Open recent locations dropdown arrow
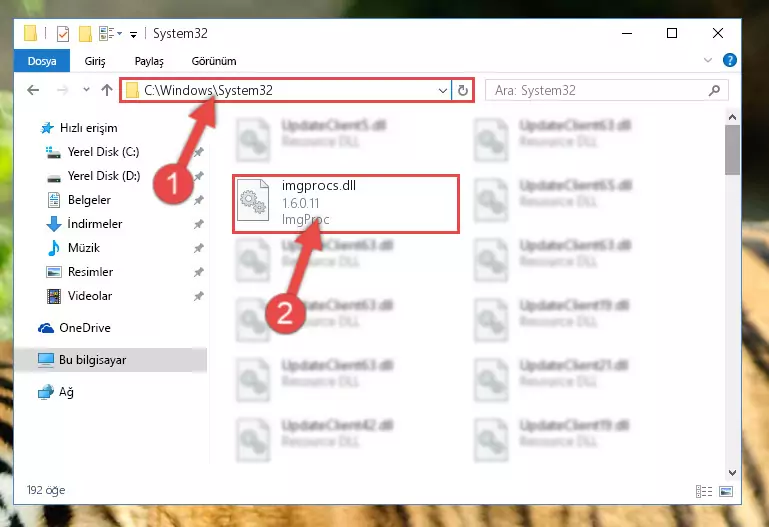 click(86, 90)
